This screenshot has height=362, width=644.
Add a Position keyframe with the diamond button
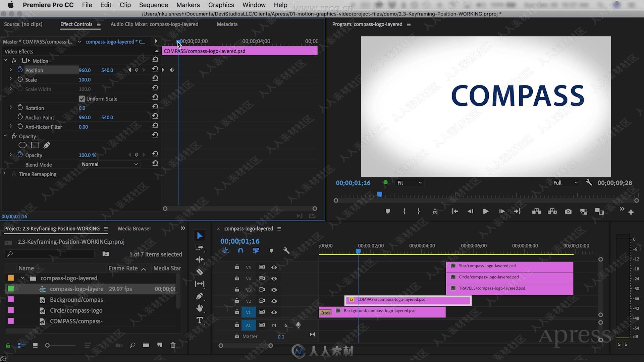coord(137,70)
